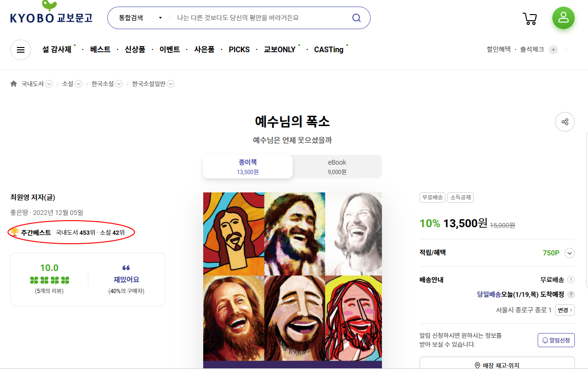Click the 재밌어요 review keyword
Screen dimensions: 588x374
point(126,279)
